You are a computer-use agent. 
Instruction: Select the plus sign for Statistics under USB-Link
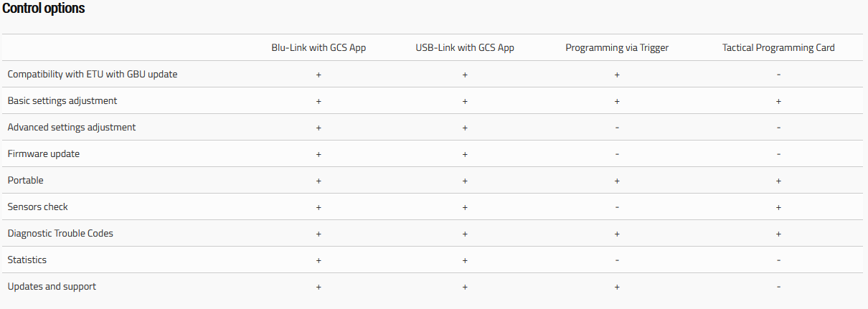(x=465, y=260)
